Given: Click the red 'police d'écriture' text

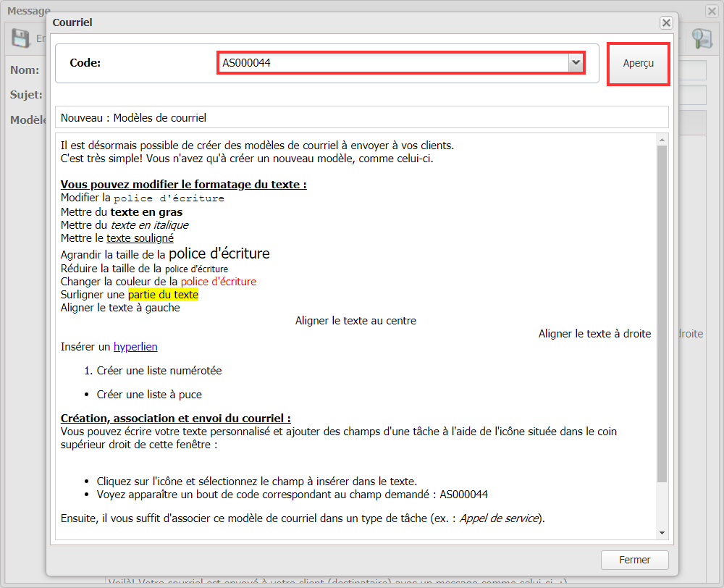Looking at the screenshot, I should coord(218,281).
